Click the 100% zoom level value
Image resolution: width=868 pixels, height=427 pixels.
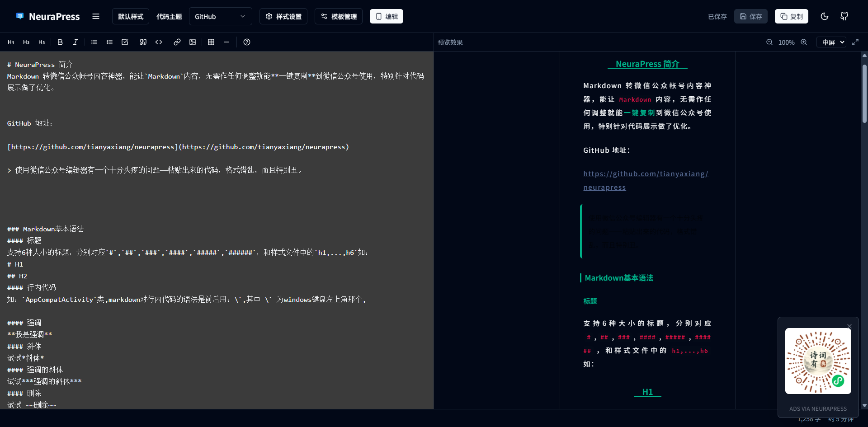786,42
